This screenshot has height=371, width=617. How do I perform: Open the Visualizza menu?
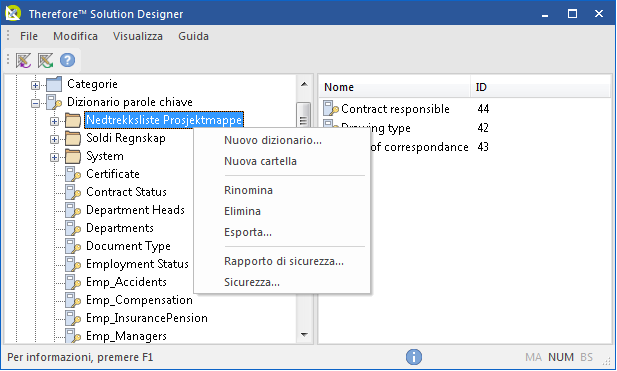pyautogui.click(x=138, y=36)
